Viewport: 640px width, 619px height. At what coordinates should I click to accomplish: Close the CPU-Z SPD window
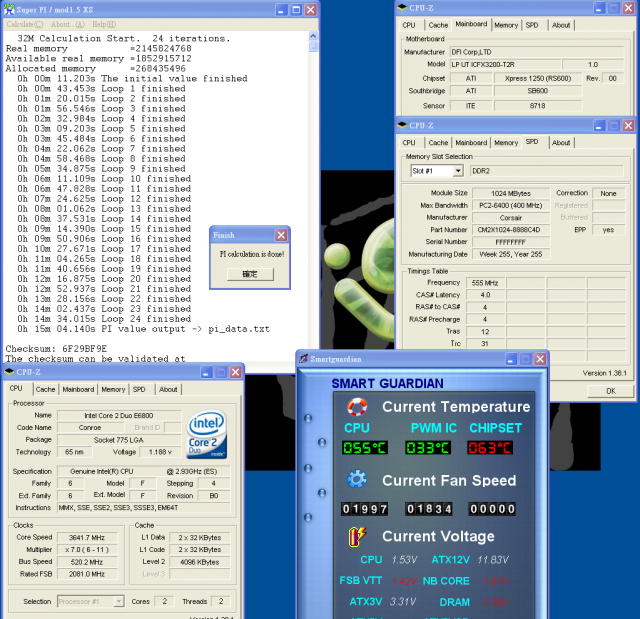[628, 126]
